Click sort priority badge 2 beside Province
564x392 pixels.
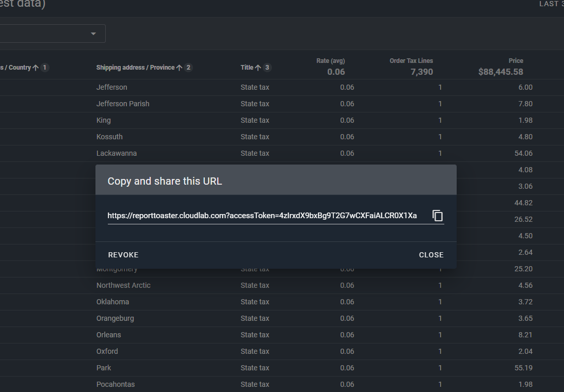(188, 68)
